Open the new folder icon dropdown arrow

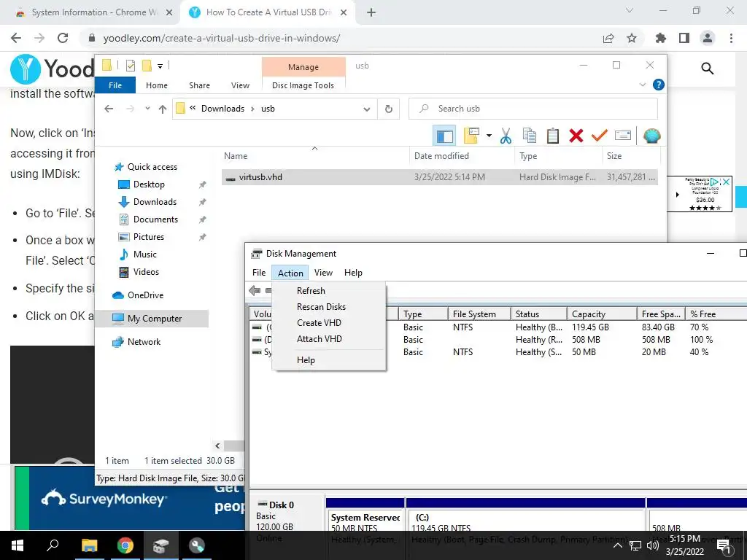tap(489, 136)
